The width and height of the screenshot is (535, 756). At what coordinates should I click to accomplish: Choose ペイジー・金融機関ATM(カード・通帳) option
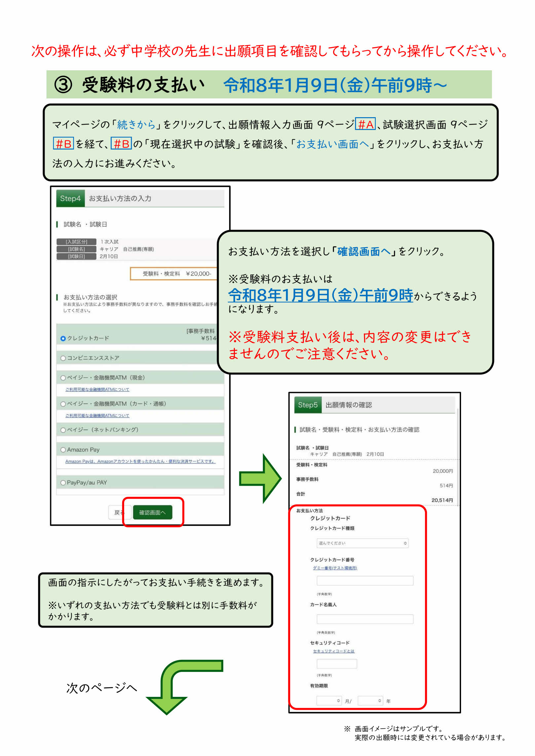[63, 404]
